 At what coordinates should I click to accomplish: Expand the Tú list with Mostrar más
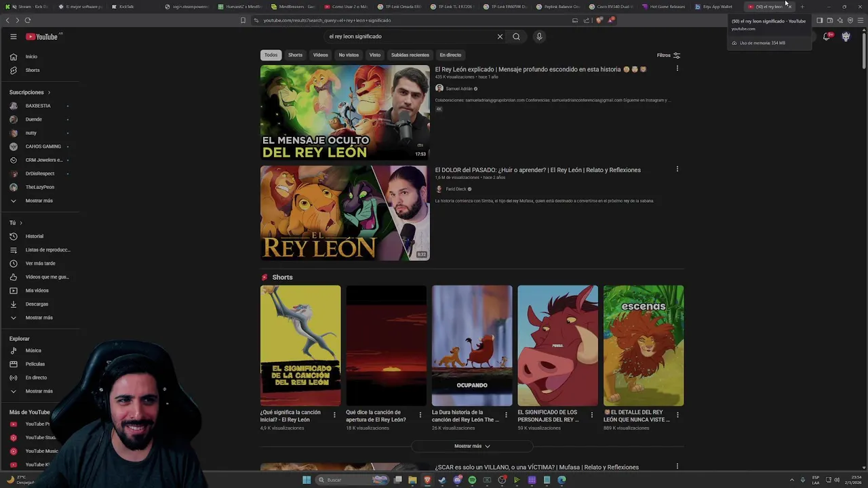click(39, 318)
